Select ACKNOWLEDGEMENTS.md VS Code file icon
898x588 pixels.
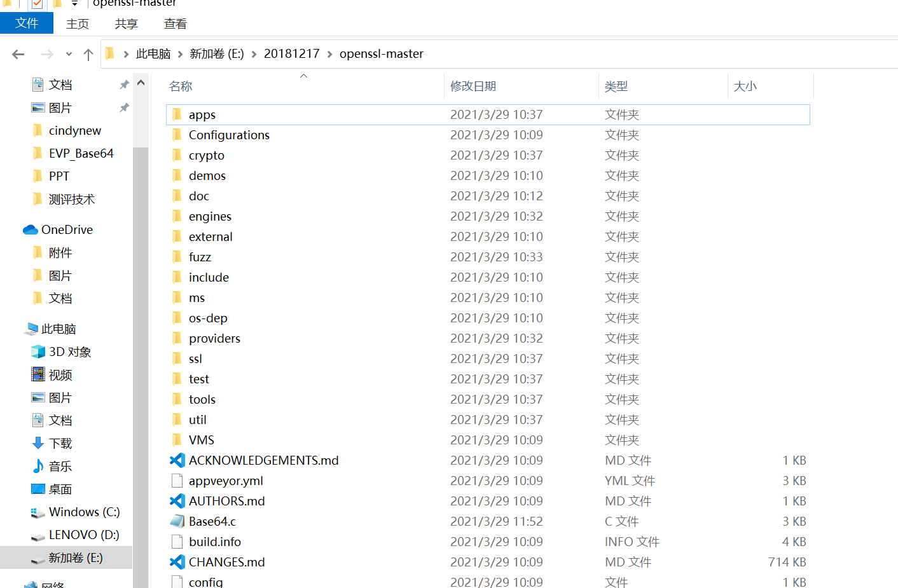(x=177, y=460)
